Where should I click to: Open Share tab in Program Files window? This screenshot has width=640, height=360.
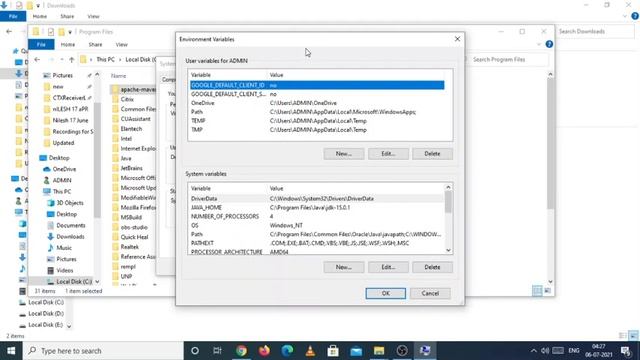pos(95,44)
